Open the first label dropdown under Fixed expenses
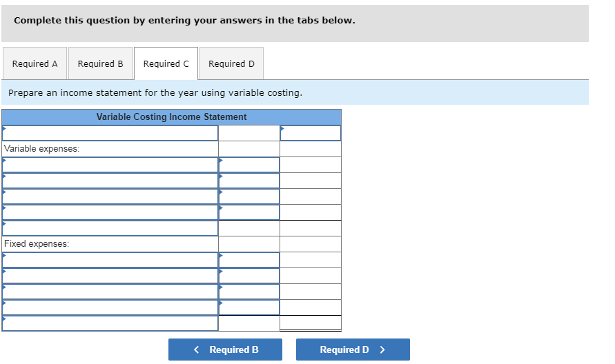The width and height of the screenshot is (615, 364). pos(110,260)
